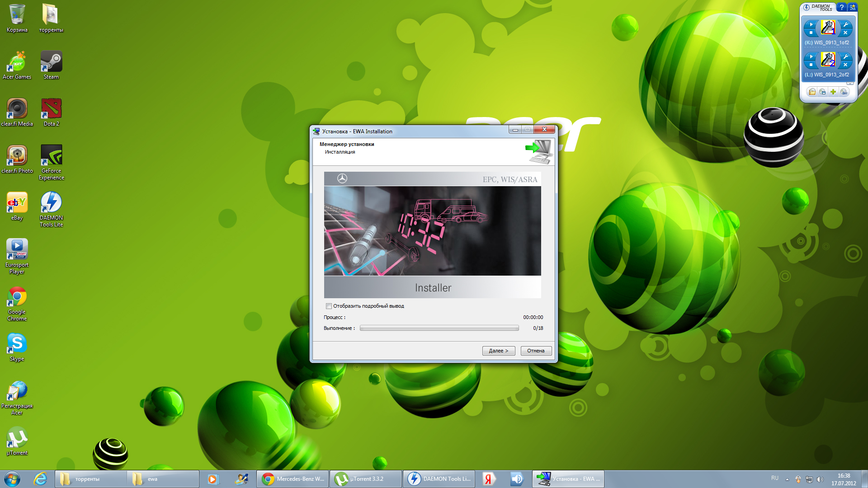Viewport: 868px width, 488px height.
Task: Switch to Mercedes-Benz Chrome window in taskbar
Action: (x=292, y=479)
